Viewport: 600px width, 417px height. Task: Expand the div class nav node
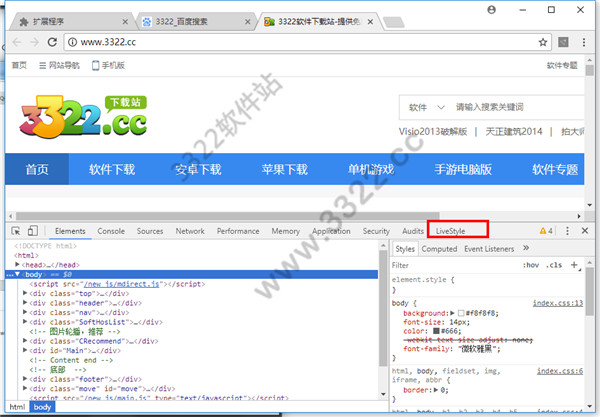[25, 312]
